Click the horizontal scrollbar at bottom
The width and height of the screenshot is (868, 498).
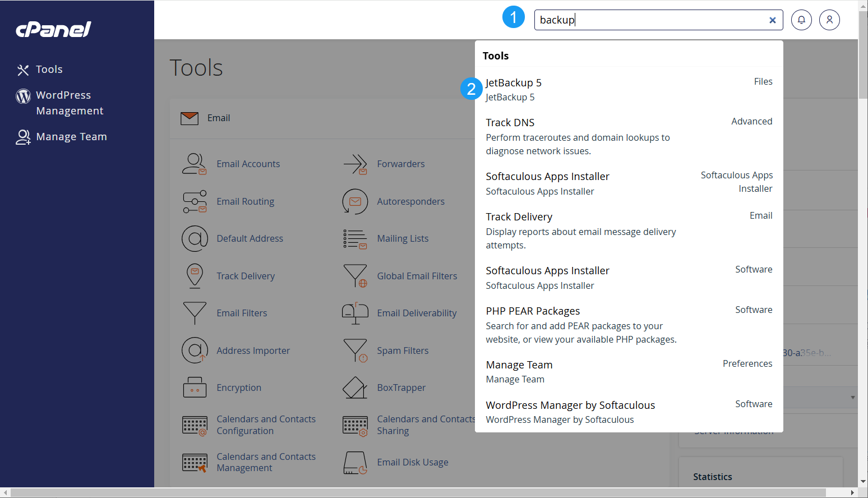pyautogui.click(x=418, y=492)
